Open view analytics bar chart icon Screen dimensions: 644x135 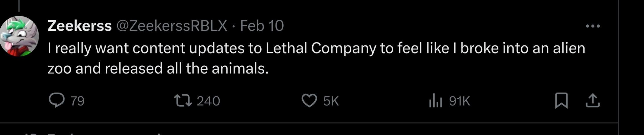tap(435, 101)
